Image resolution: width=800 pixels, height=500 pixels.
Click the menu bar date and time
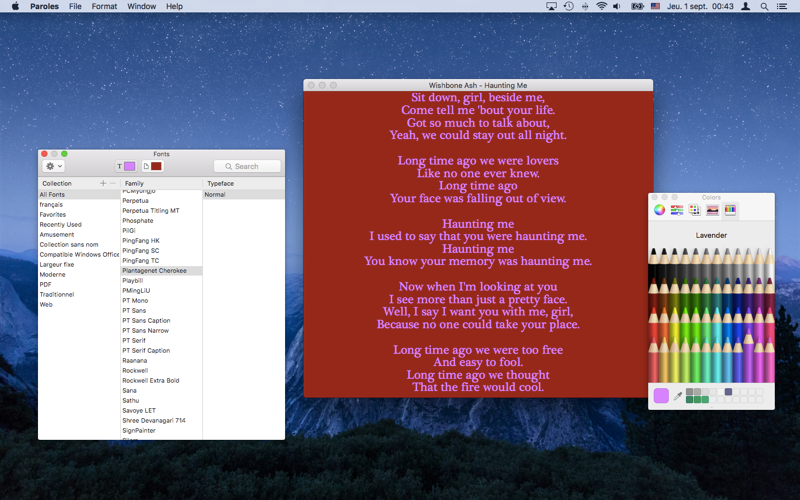(x=700, y=6)
